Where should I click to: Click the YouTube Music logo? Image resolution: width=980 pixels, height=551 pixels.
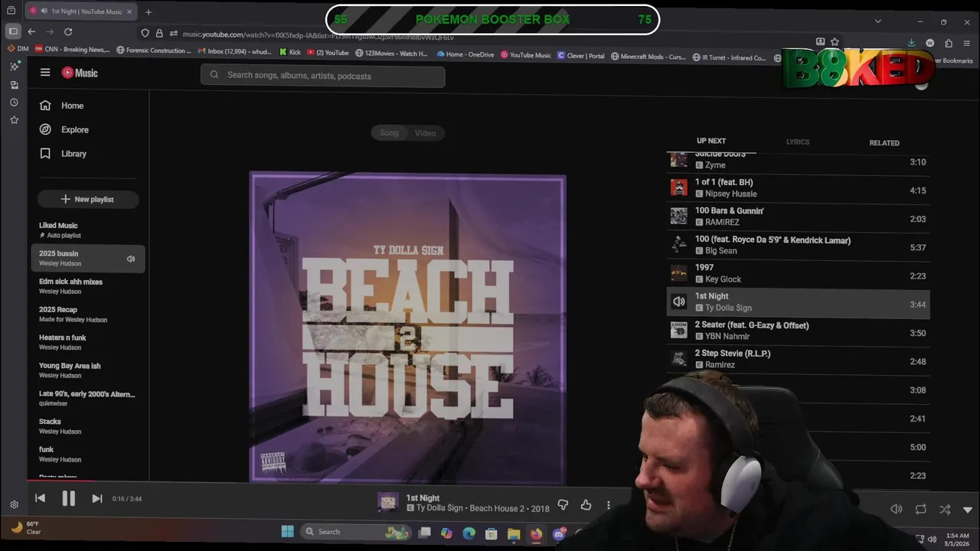(x=80, y=73)
